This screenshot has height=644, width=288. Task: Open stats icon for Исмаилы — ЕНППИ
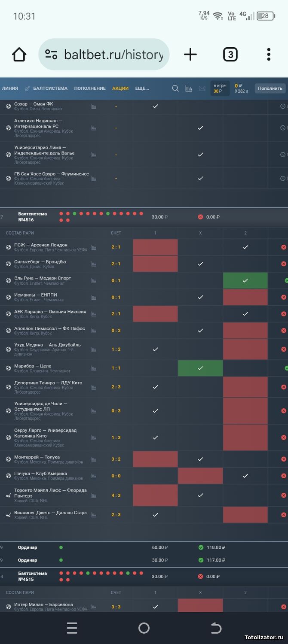click(94, 297)
